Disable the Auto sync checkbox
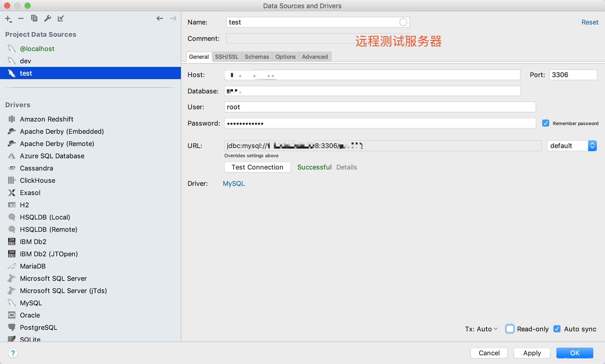 [557, 329]
